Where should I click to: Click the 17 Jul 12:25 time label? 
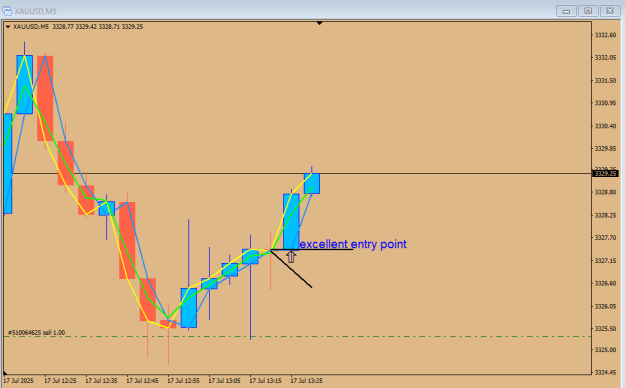coord(60,381)
